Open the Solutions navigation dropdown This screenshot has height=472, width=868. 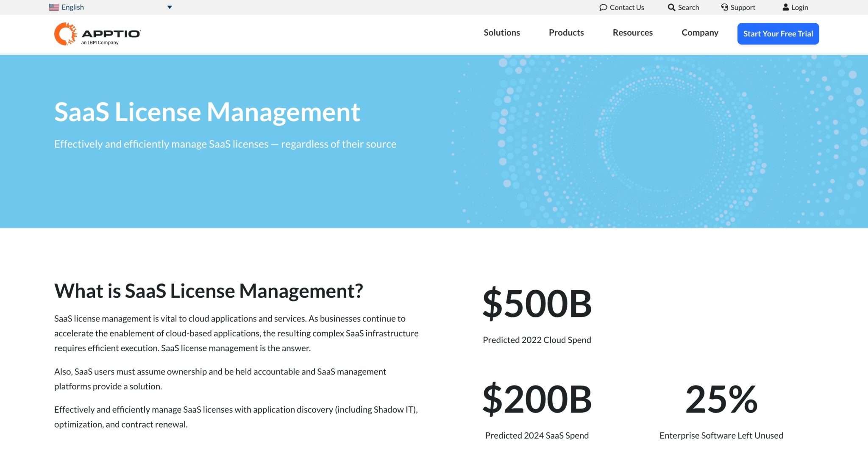pos(502,33)
